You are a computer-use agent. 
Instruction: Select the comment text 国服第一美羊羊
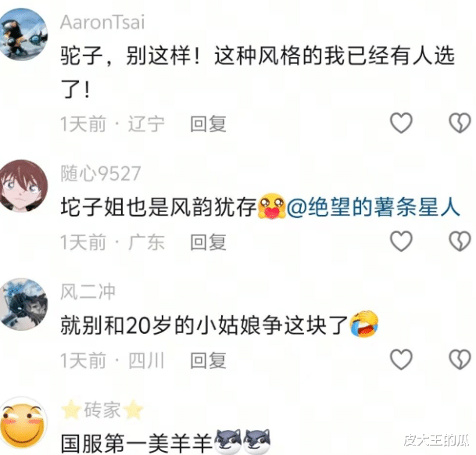pyautogui.click(x=137, y=443)
